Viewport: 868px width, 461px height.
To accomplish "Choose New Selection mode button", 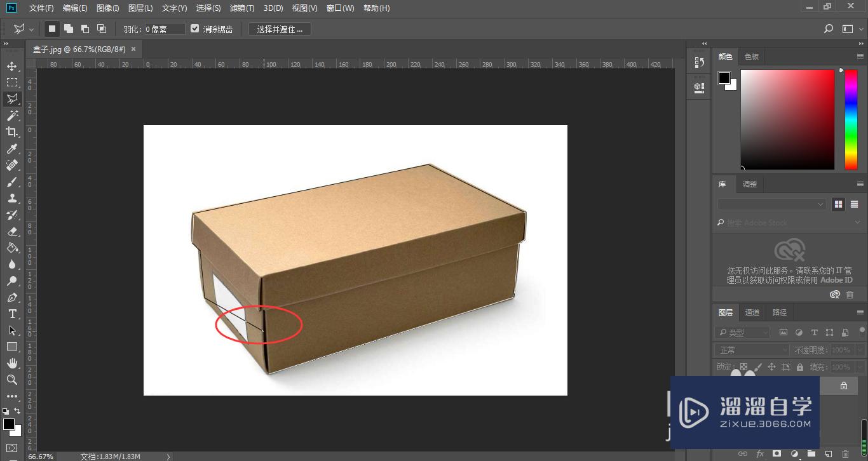I will pos(52,29).
